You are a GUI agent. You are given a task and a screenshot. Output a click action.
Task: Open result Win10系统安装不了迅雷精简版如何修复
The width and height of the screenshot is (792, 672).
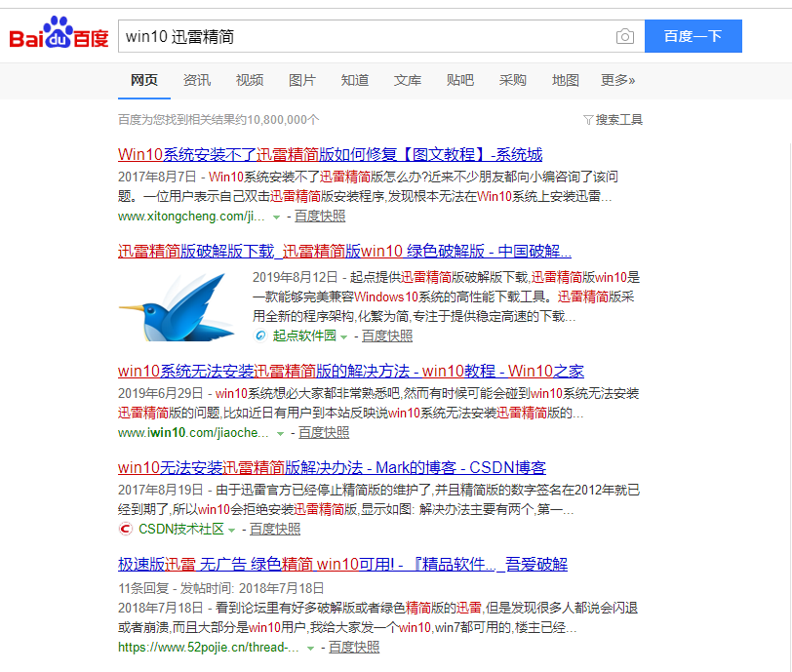coord(330,154)
